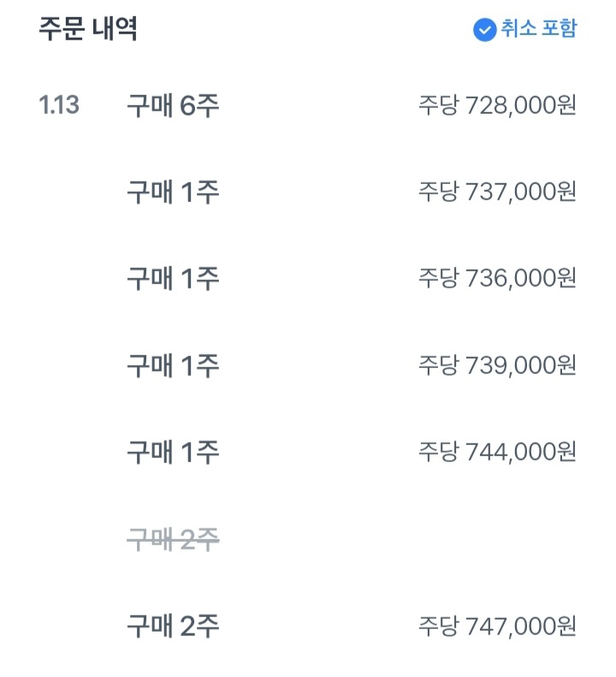Image resolution: width=616 pixels, height=677 pixels.
Task: Click the 주당 744,000원 price text
Action: click(497, 451)
